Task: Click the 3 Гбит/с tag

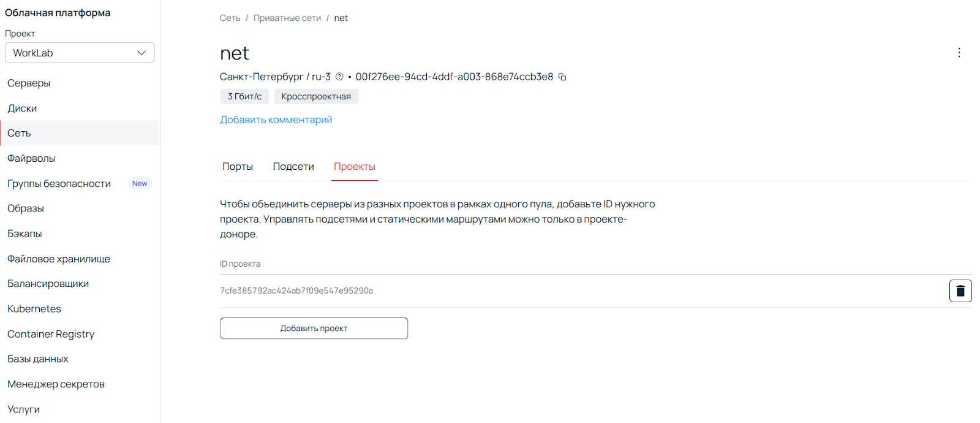Action: (x=244, y=96)
